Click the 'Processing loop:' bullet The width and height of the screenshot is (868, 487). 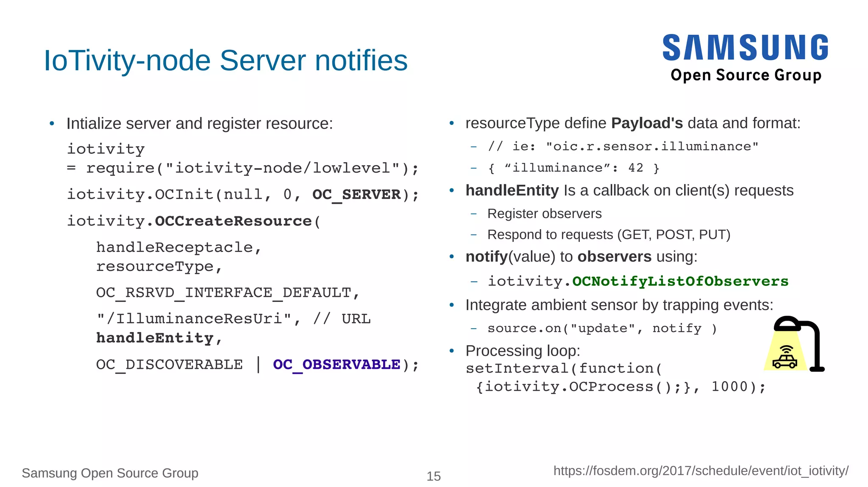point(523,351)
